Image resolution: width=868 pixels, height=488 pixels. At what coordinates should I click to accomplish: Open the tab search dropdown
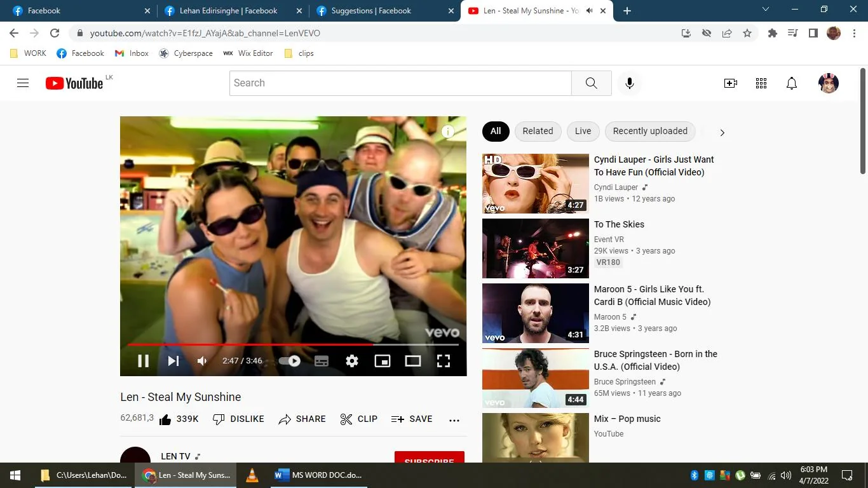tap(766, 10)
